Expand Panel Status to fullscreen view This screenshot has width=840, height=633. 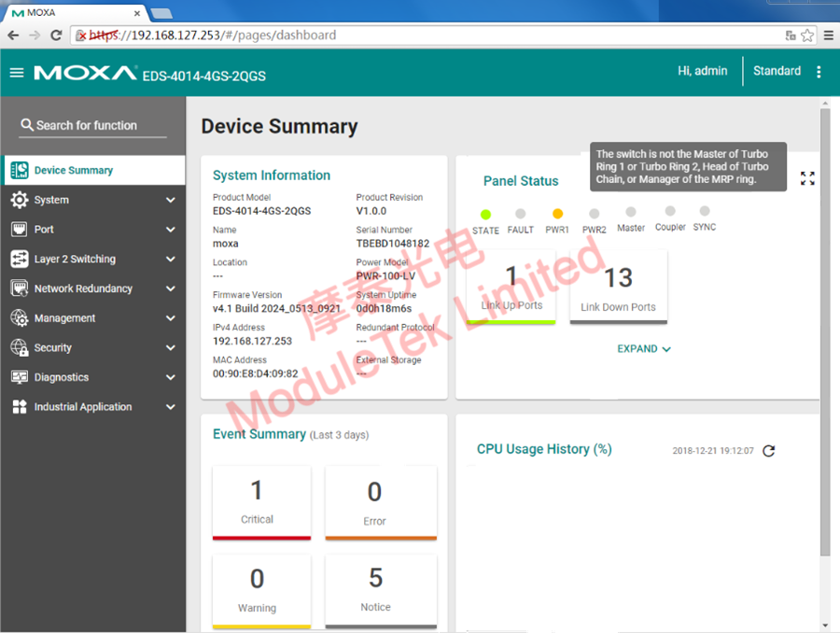[807, 178]
